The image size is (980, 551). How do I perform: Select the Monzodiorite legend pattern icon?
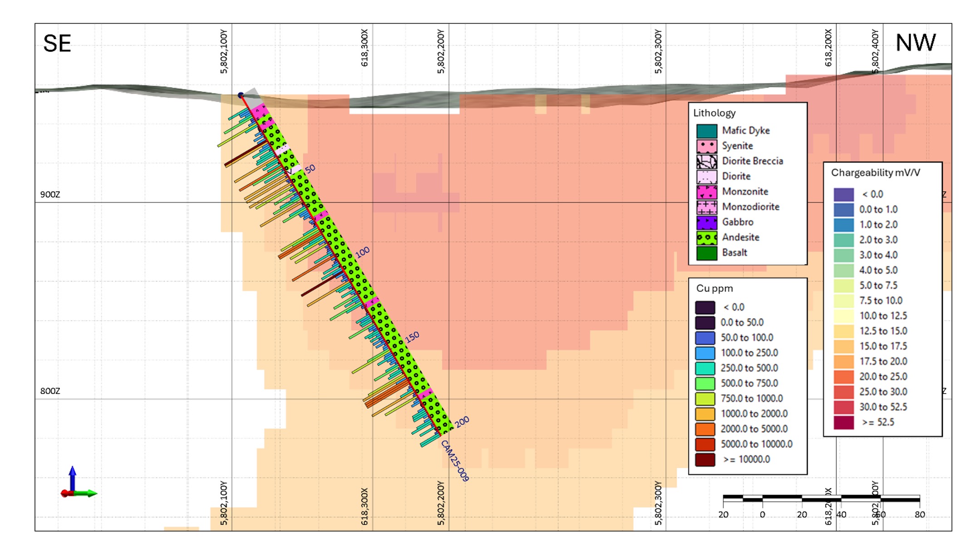pyautogui.click(x=706, y=207)
